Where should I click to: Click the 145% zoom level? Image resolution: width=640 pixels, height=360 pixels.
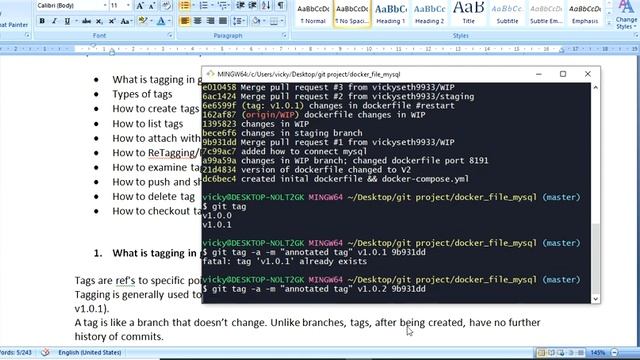click(598, 352)
